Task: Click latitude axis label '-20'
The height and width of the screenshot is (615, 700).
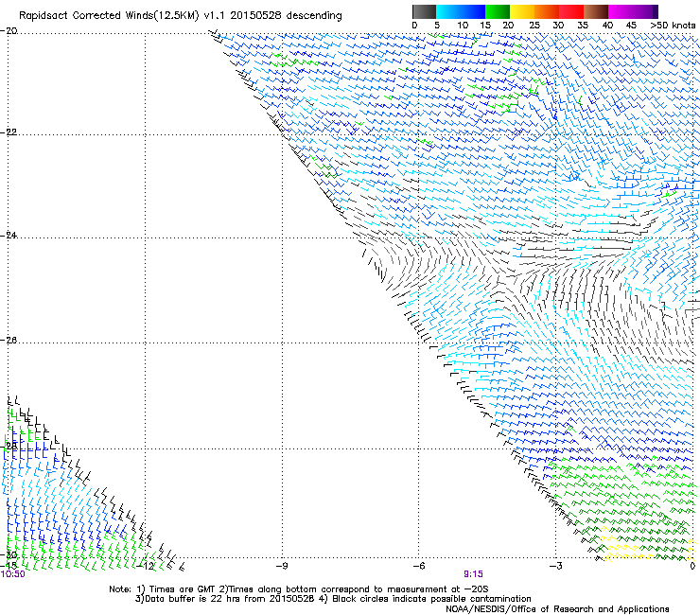Action: [x=9, y=31]
